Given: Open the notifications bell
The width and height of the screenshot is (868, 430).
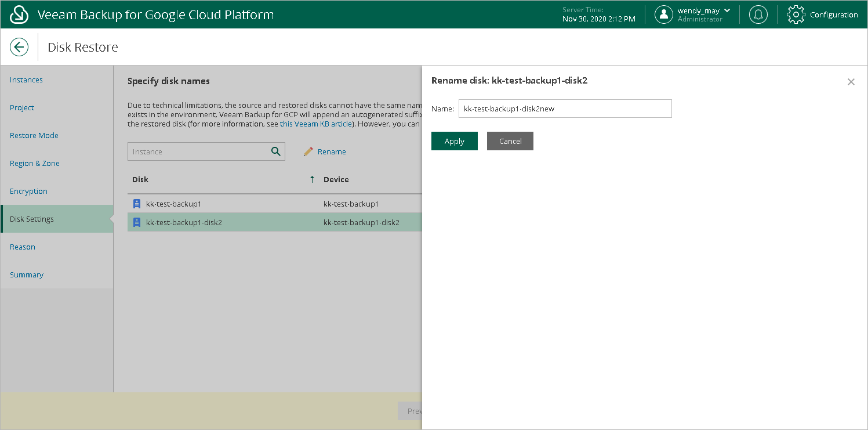Looking at the screenshot, I should click(x=758, y=15).
